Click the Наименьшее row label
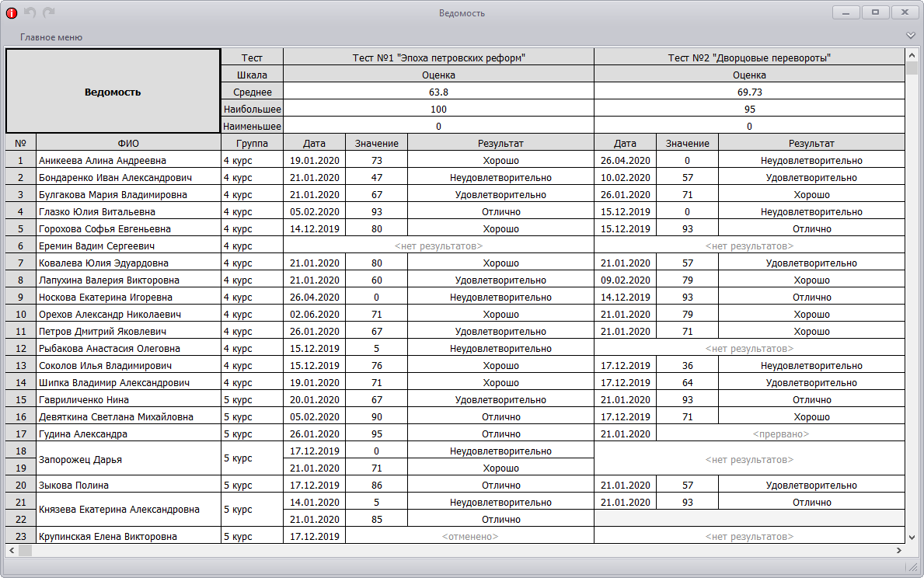Viewport: 924px width, 578px height. [252, 126]
